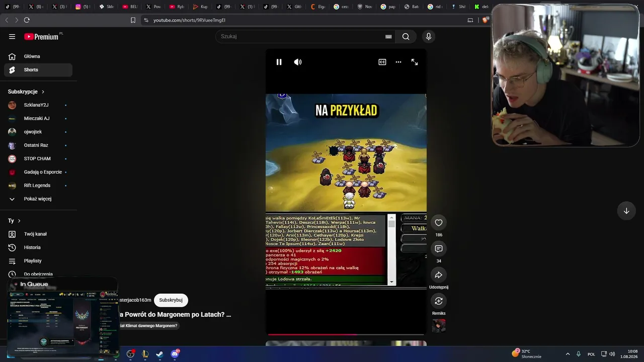
Task: Expand Pokaż więcej subscriptions list
Action: point(38,199)
